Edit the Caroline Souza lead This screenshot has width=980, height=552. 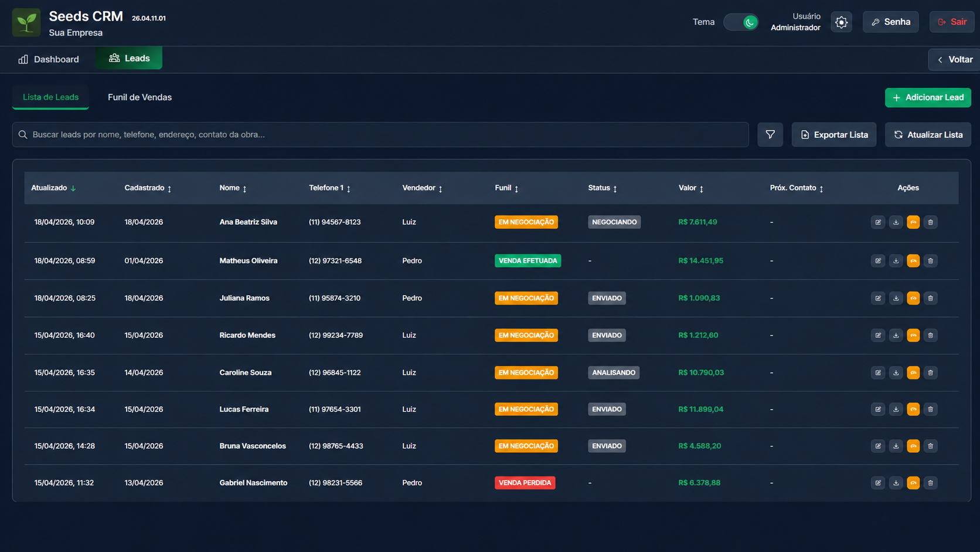[x=878, y=372]
